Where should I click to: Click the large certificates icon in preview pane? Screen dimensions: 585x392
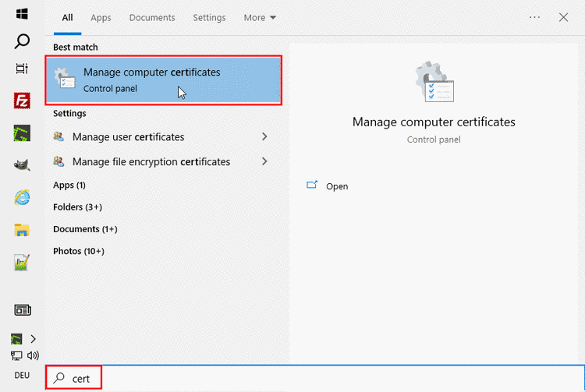pyautogui.click(x=434, y=82)
